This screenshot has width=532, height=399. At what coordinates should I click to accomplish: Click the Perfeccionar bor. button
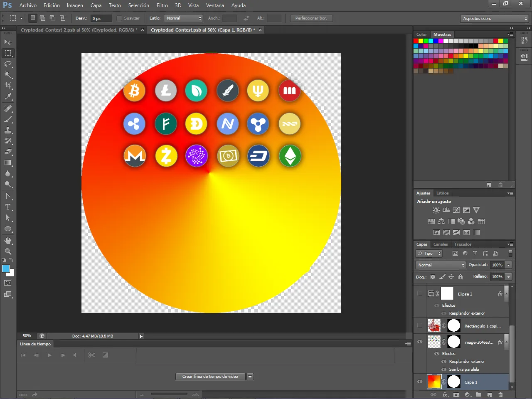click(311, 18)
